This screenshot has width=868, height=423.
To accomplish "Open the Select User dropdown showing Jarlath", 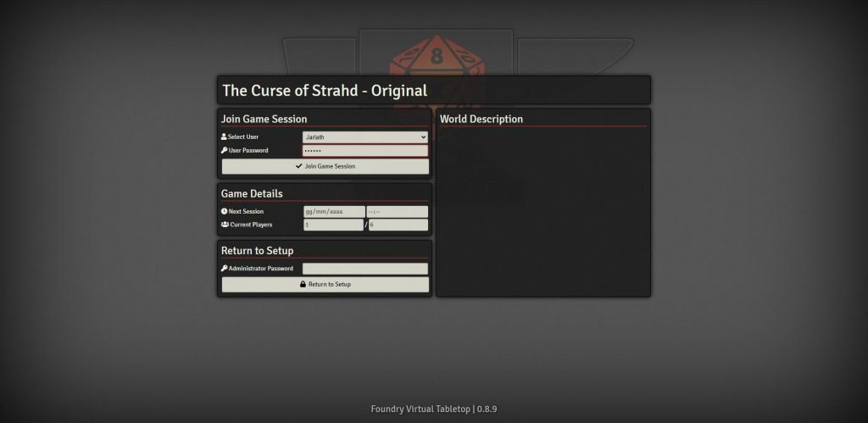I will tap(365, 136).
